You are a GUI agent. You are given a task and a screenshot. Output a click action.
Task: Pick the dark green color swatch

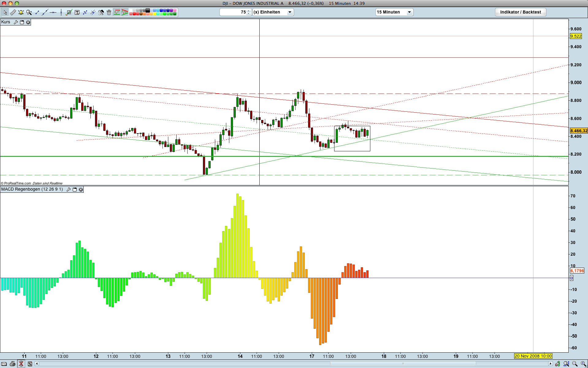tap(175, 14)
